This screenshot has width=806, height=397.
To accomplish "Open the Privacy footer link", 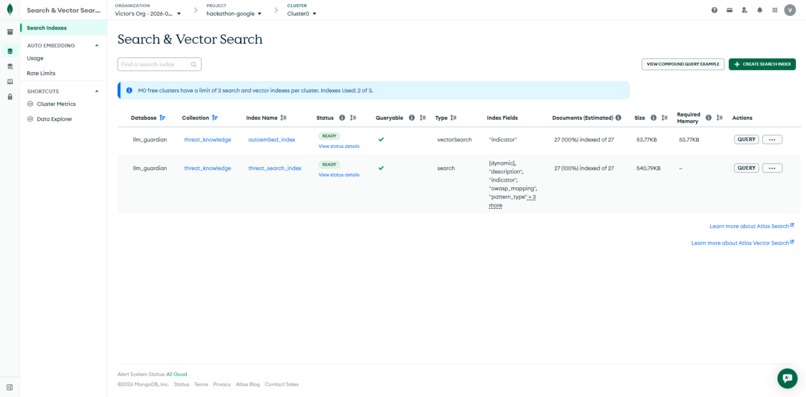I will (x=222, y=384).
